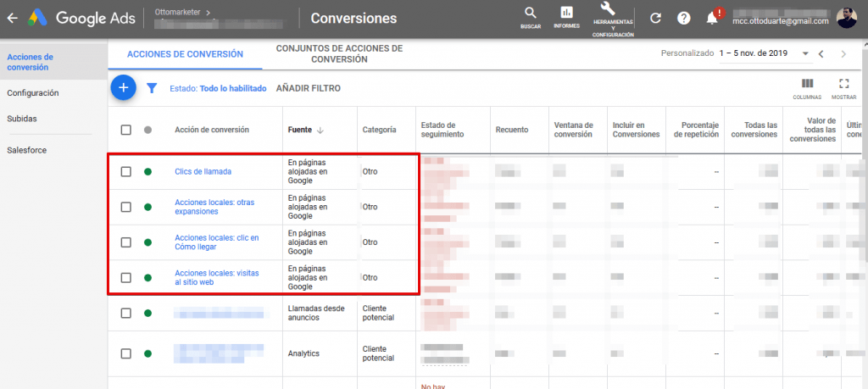
Task: Click the Añadir filtro button
Action: pos(309,88)
